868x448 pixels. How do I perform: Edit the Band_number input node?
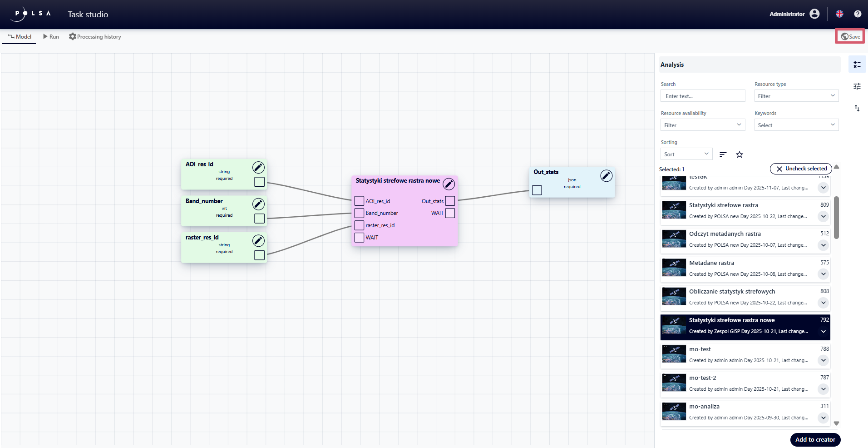(258, 204)
